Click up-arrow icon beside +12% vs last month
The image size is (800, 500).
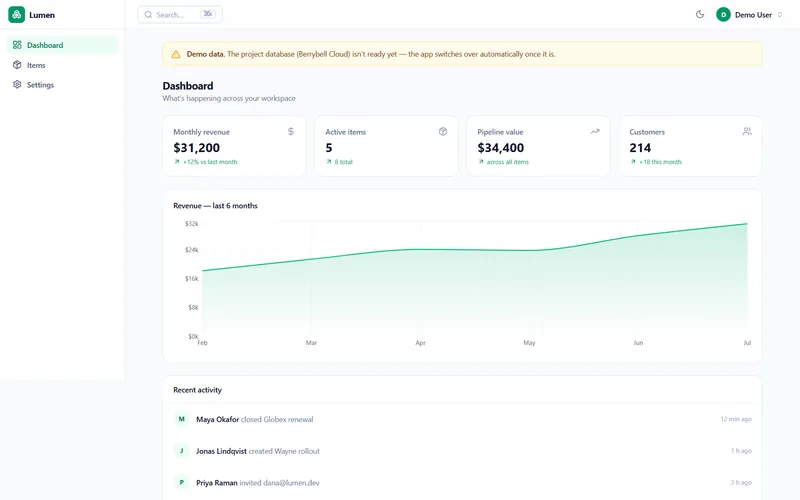(177, 162)
